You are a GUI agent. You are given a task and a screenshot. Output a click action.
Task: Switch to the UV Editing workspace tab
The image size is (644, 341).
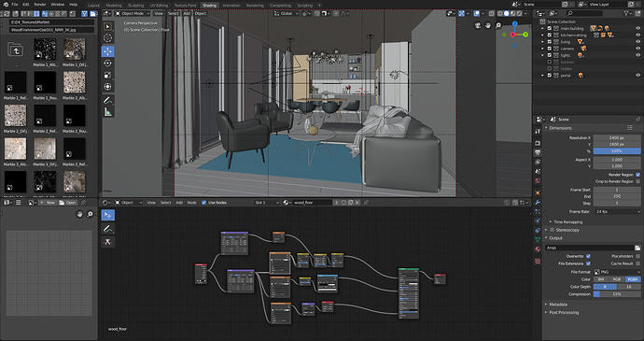coord(159,6)
